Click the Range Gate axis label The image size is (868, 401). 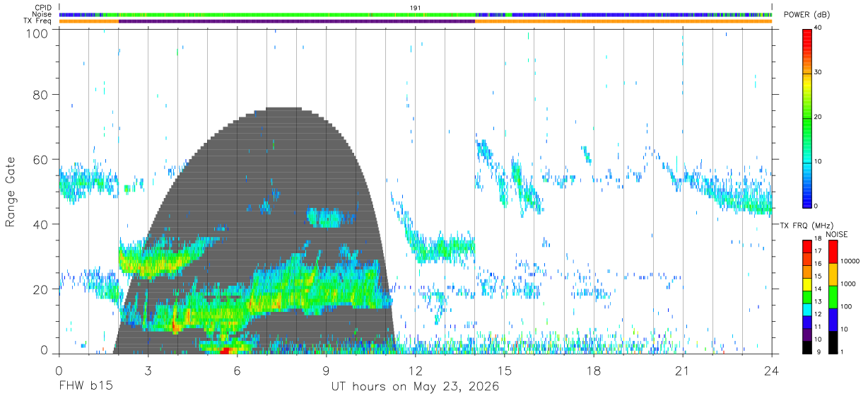coord(11,192)
